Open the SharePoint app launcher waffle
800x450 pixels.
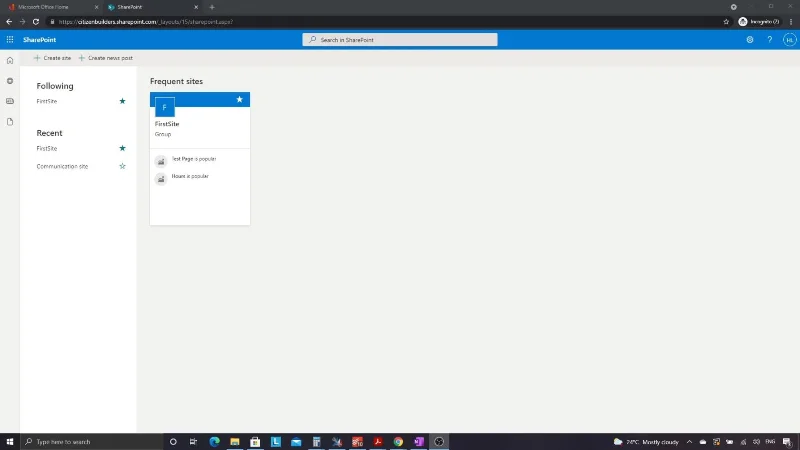pyautogui.click(x=10, y=40)
